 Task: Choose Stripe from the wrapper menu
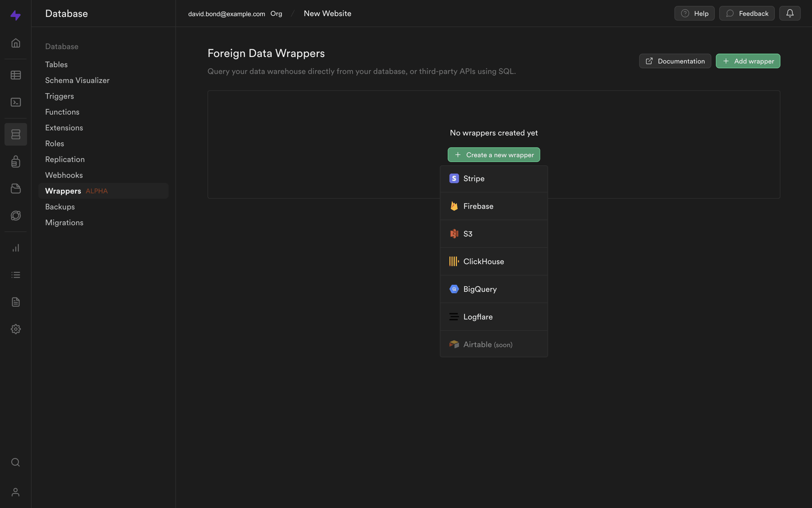[x=494, y=179]
